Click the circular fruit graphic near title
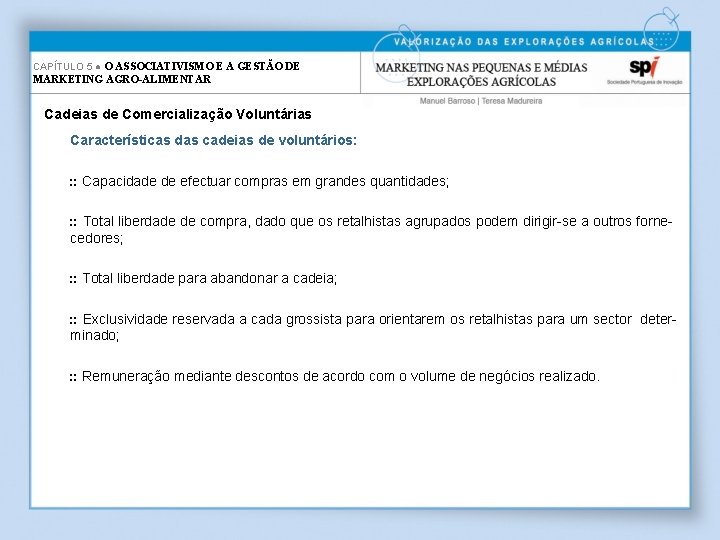 [396, 53]
